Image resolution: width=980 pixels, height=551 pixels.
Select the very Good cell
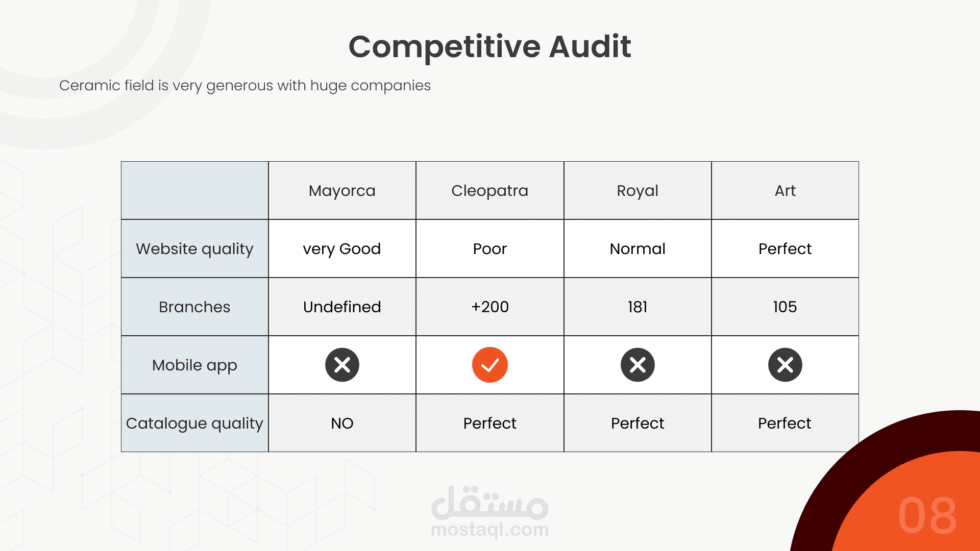click(x=342, y=249)
